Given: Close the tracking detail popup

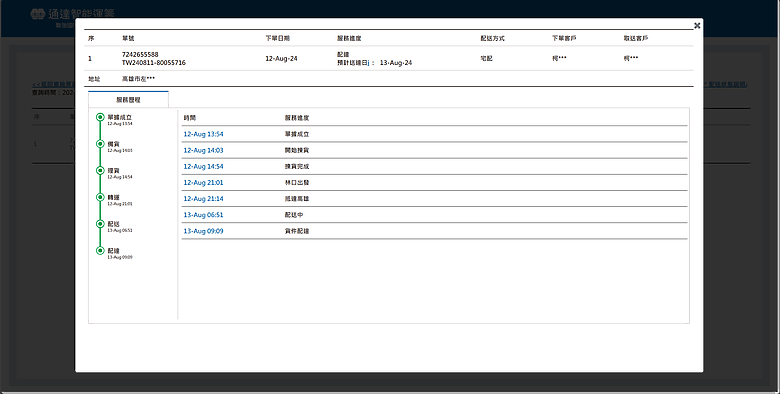Looking at the screenshot, I should point(697,25).
